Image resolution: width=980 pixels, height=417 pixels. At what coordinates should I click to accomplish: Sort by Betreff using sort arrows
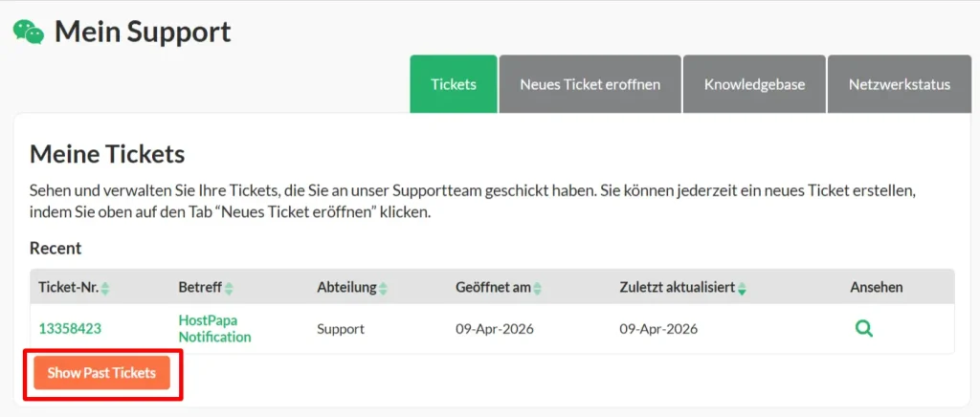point(229,288)
